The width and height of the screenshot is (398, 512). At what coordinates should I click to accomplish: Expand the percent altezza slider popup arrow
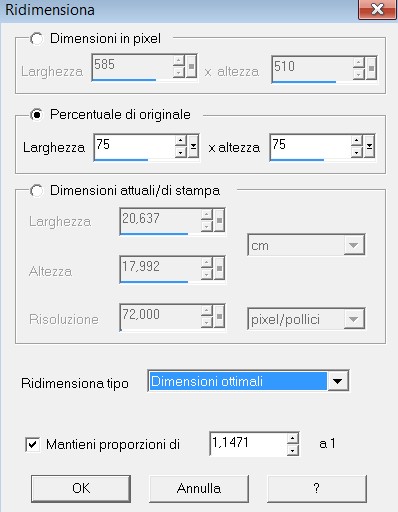[x=369, y=147]
